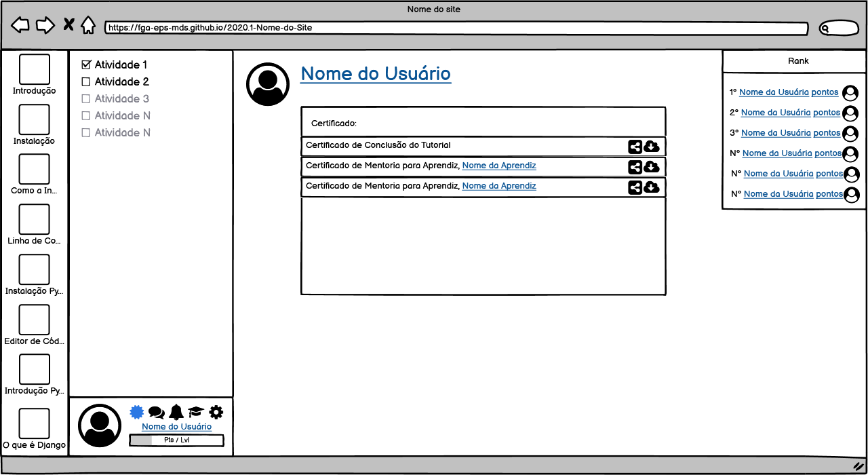Screen dimensions: 868x475
Task: Click pontos link of the 2° rank row
Action: pos(827,113)
